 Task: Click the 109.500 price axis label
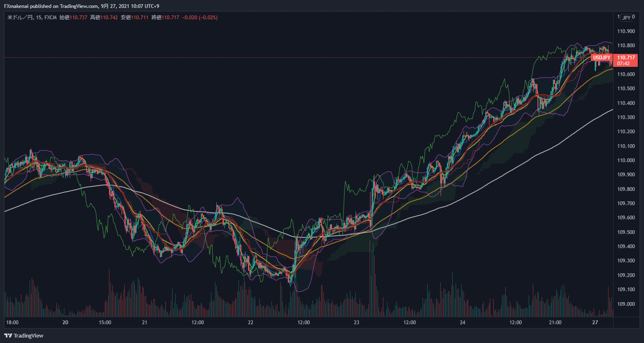click(x=626, y=232)
